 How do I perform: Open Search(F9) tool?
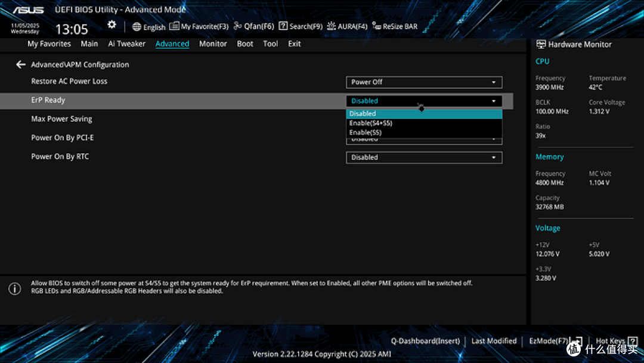[x=301, y=26]
